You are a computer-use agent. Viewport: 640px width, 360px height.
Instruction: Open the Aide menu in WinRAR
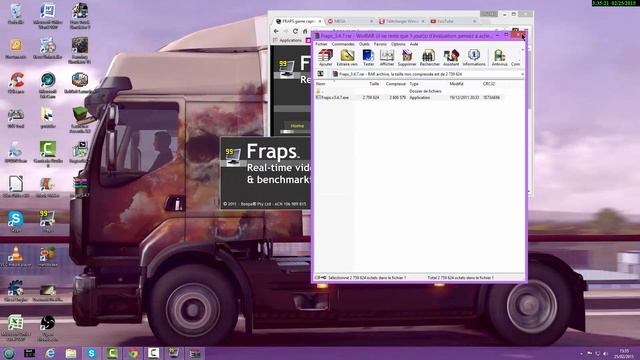point(414,44)
